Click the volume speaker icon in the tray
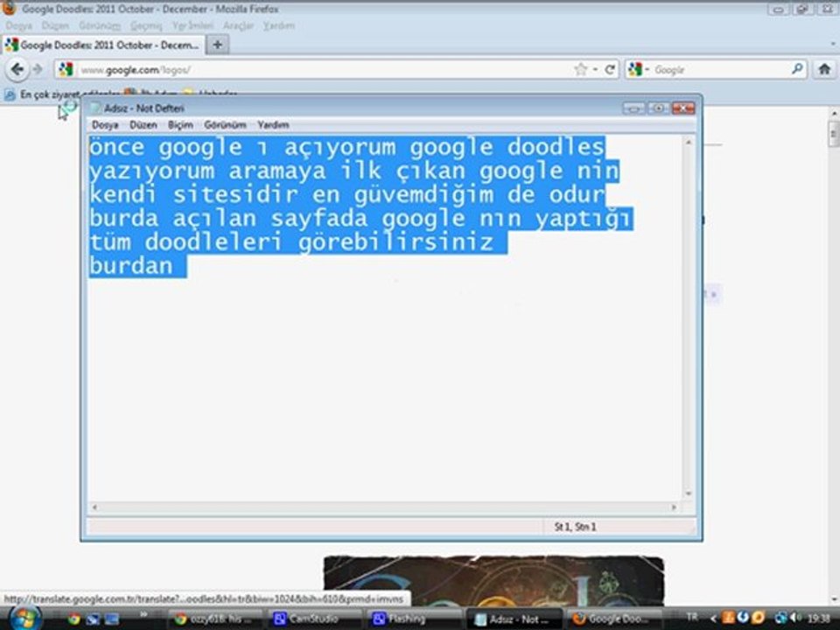 (x=795, y=619)
